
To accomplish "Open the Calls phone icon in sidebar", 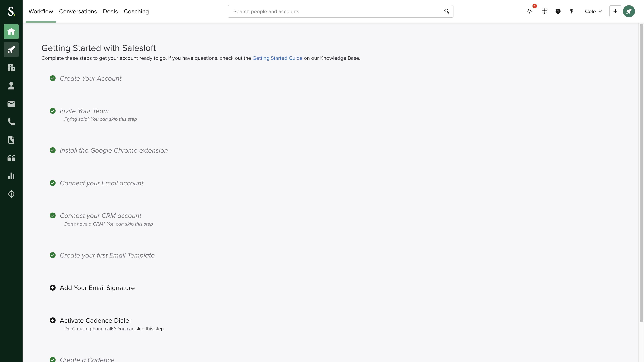I will tap(11, 122).
